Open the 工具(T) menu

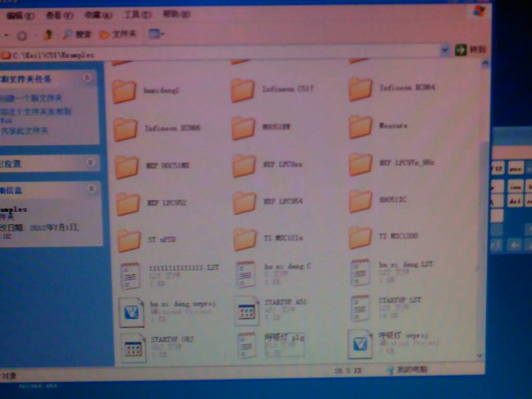pyautogui.click(x=135, y=14)
